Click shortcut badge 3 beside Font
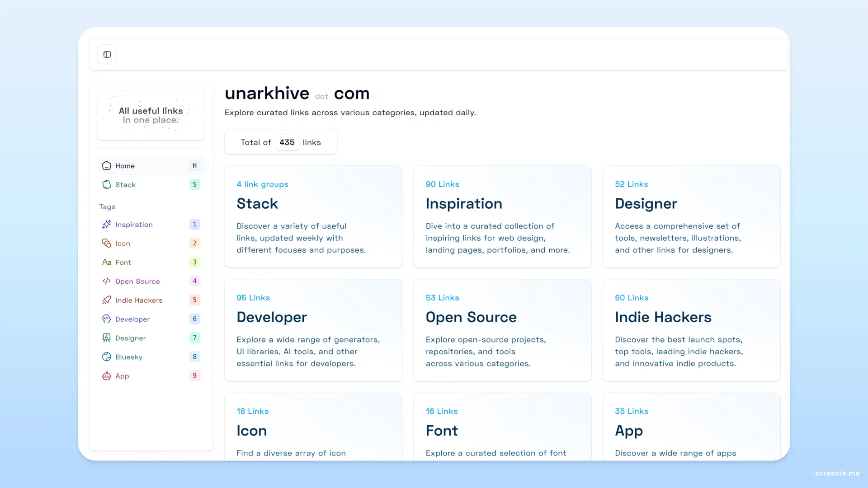 (195, 263)
